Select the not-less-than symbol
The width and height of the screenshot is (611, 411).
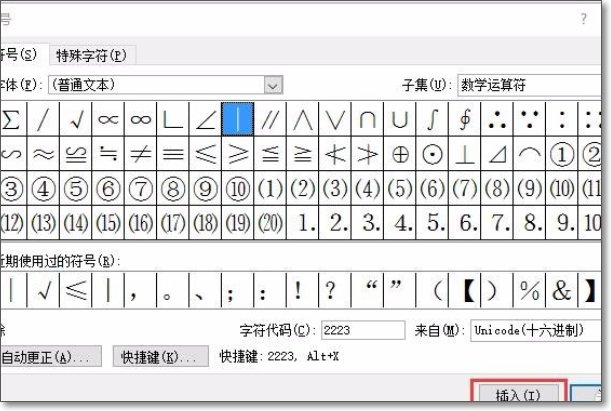(335, 153)
